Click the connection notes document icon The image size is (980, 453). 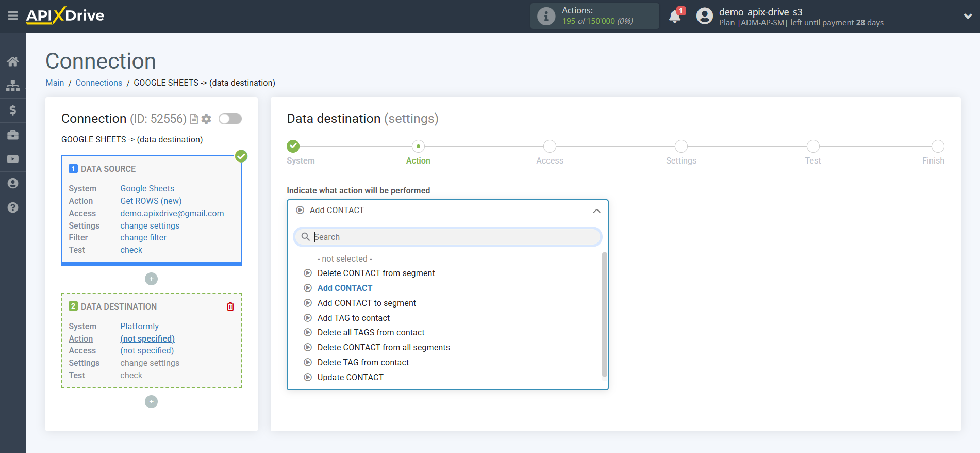tap(194, 119)
